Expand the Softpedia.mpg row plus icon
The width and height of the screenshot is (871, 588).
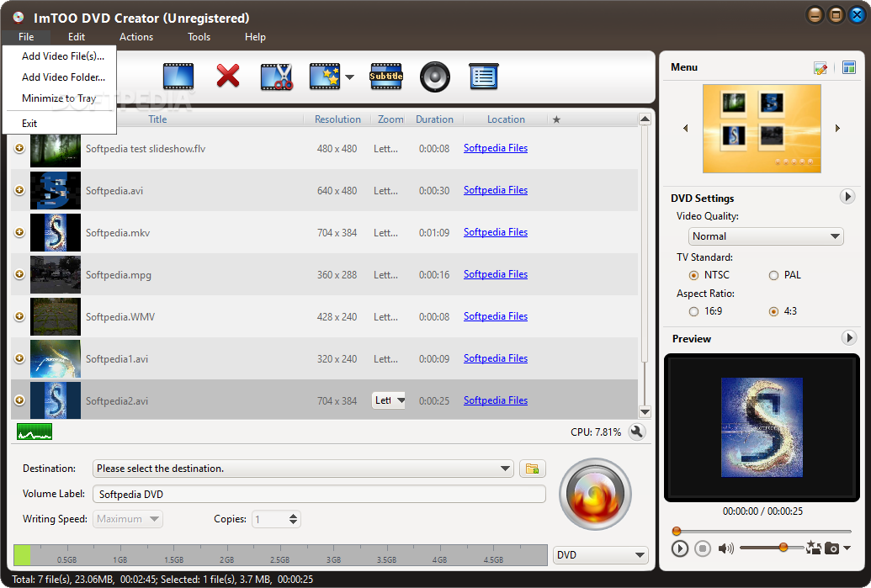click(x=19, y=274)
